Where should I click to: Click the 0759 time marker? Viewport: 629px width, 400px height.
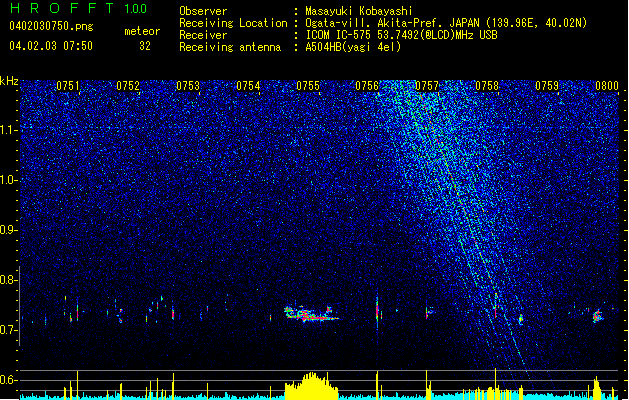(547, 86)
